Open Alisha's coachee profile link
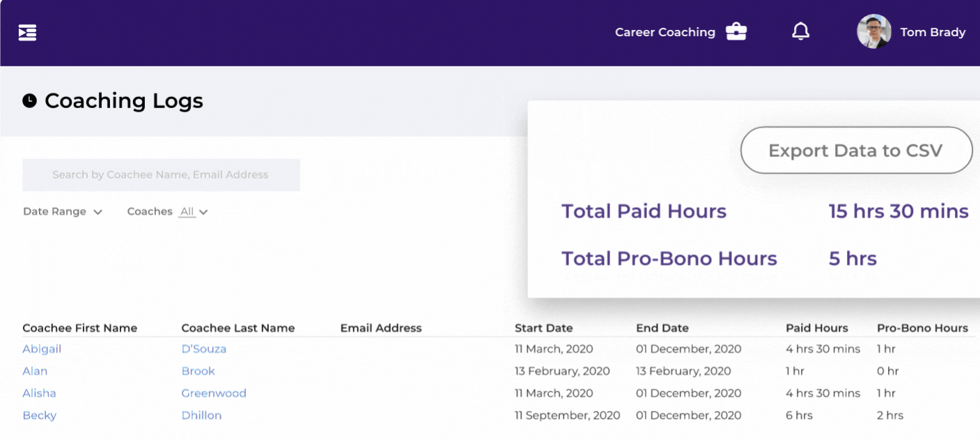Viewport: 980px width, 440px height. tap(39, 393)
